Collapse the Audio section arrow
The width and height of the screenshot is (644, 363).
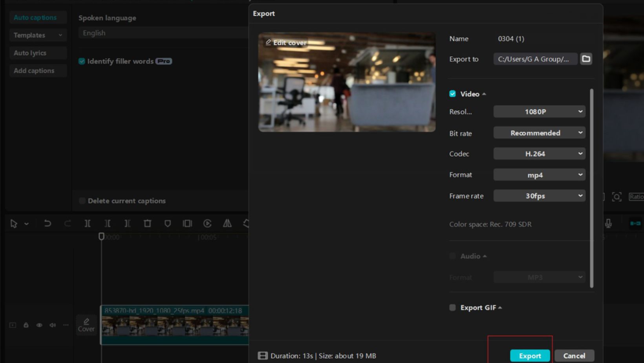coord(485,256)
